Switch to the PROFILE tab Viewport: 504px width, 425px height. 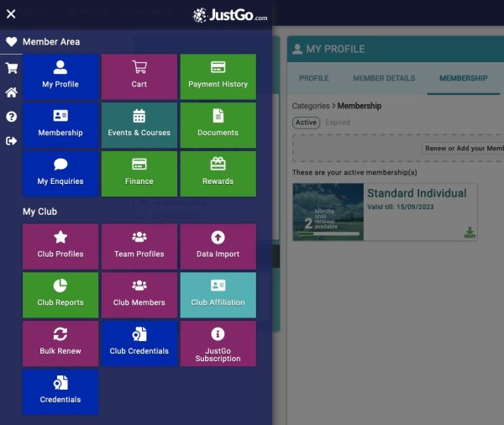pyautogui.click(x=313, y=78)
